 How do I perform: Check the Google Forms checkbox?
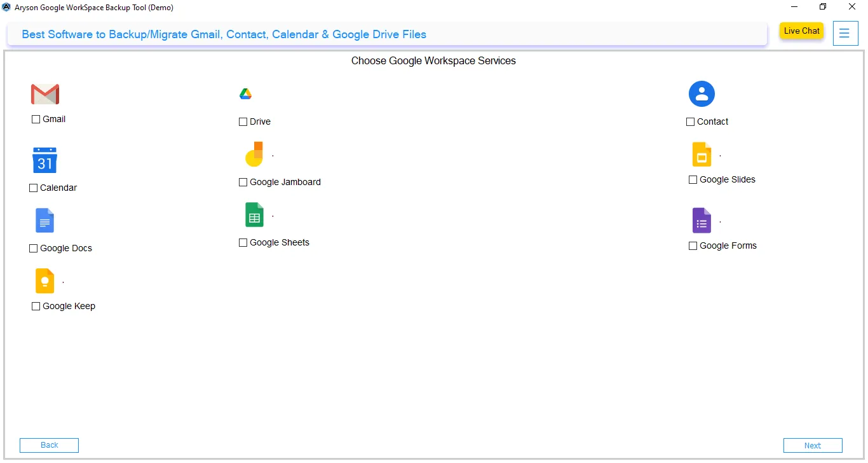click(693, 245)
